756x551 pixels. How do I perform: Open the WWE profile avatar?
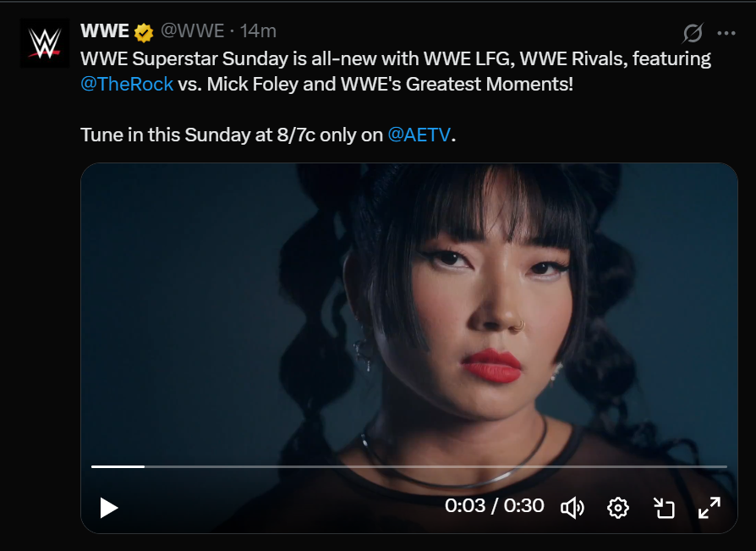click(44, 43)
